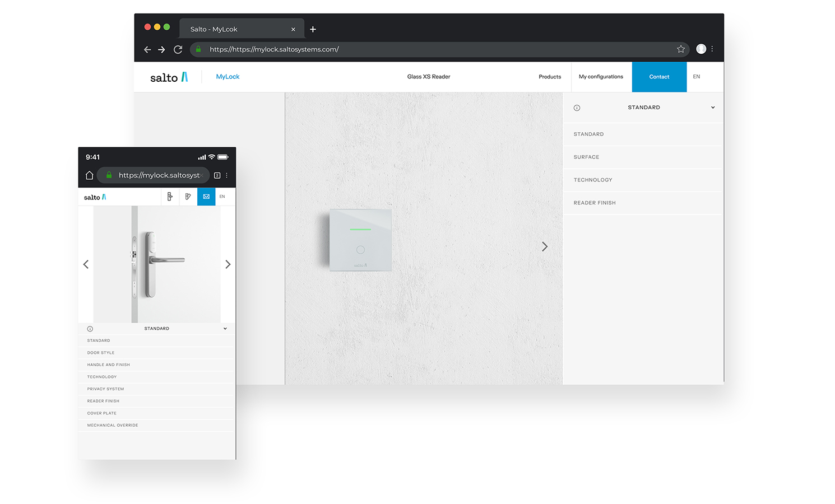Click the browser back arrow in the desktop window
The width and height of the screenshot is (835, 504).
[147, 49]
